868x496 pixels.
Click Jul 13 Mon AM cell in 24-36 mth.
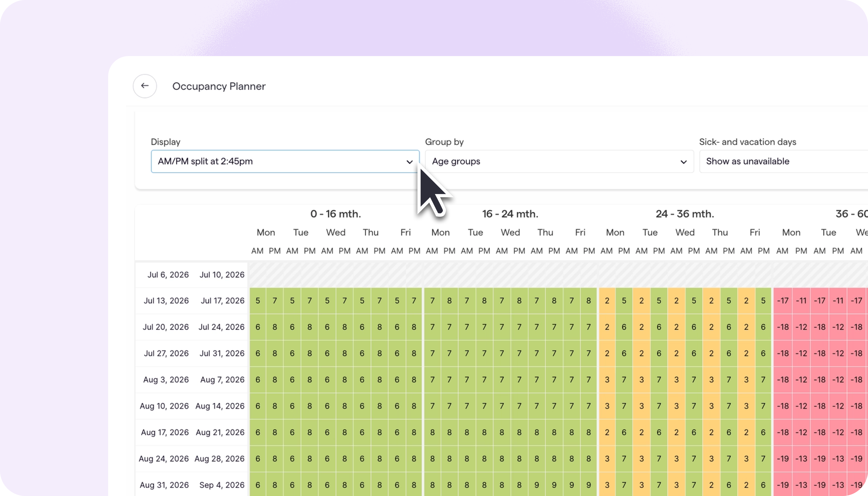pyautogui.click(x=607, y=301)
